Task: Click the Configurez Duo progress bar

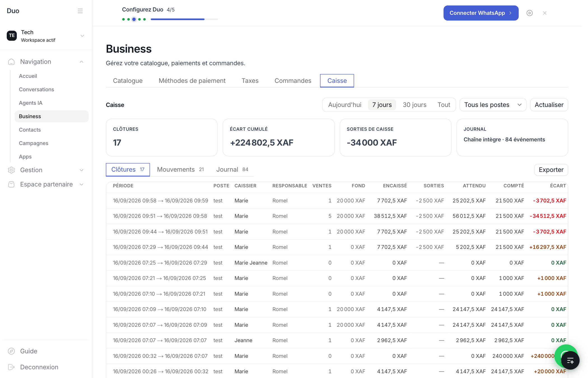Action: (x=184, y=19)
